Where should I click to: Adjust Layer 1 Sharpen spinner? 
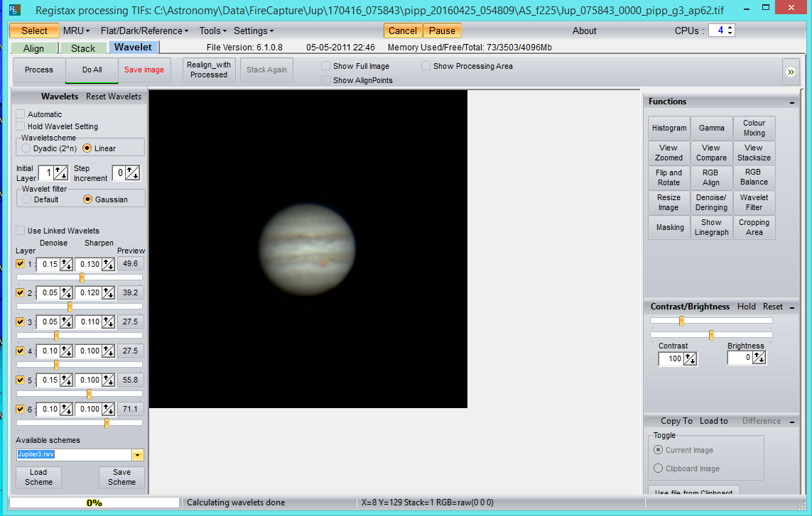(108, 265)
